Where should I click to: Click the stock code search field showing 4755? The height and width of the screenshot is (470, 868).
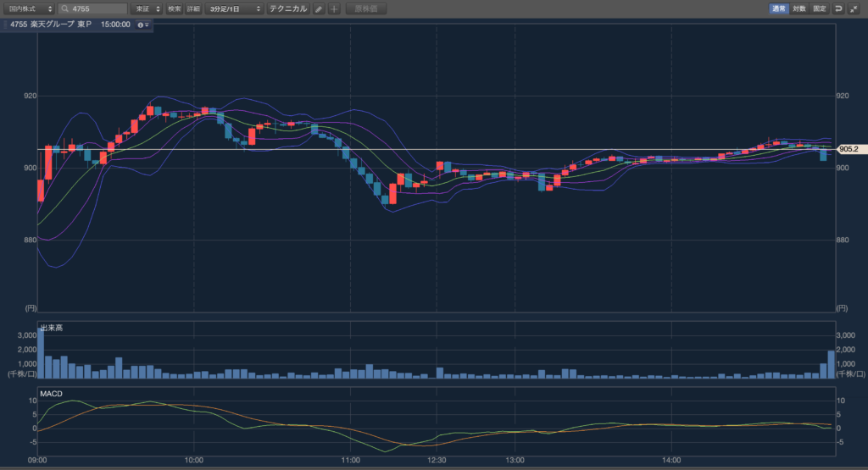[x=93, y=8]
